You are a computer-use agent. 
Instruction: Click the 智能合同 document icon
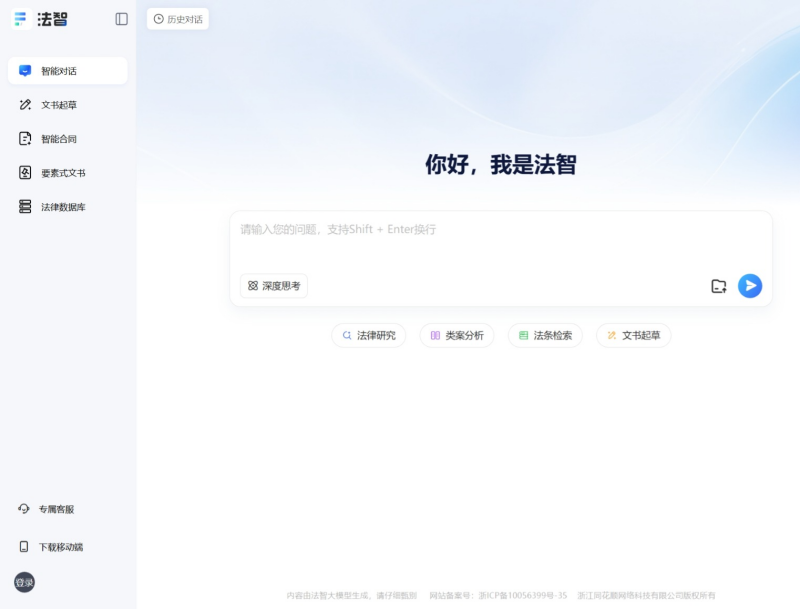(25, 139)
